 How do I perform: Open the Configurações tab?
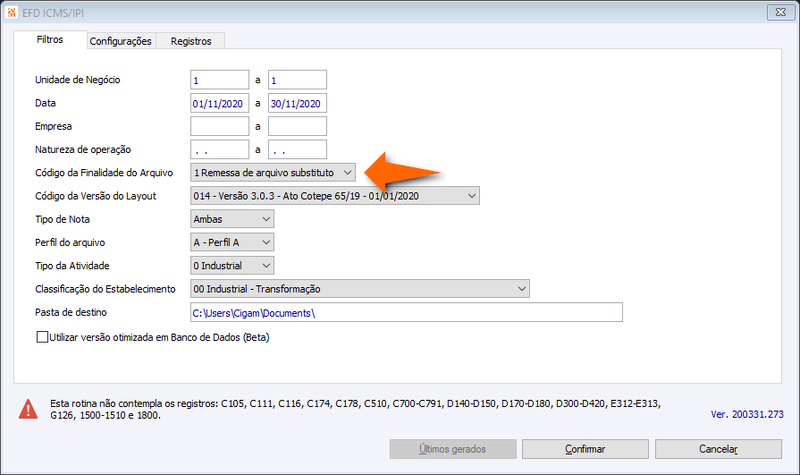120,41
